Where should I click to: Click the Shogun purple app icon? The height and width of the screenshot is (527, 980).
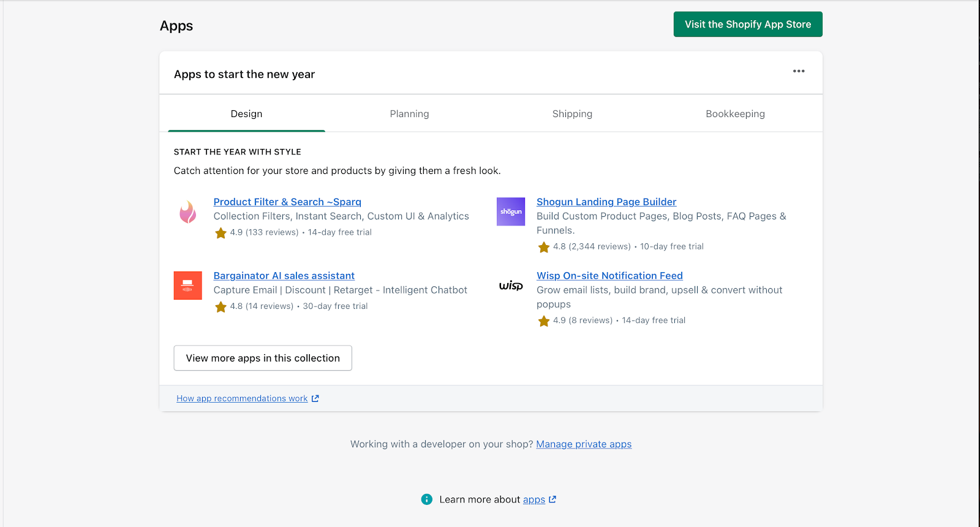click(x=511, y=211)
